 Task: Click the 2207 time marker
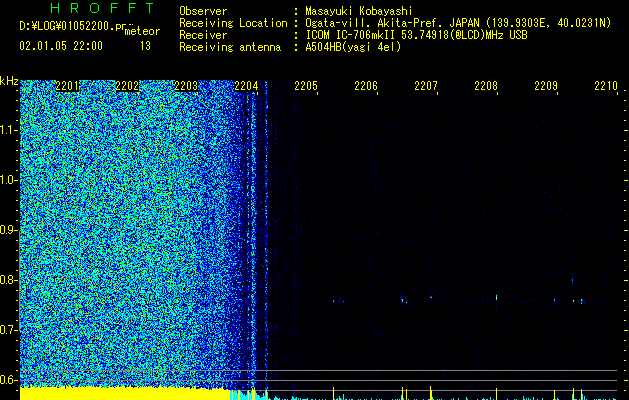(426, 86)
